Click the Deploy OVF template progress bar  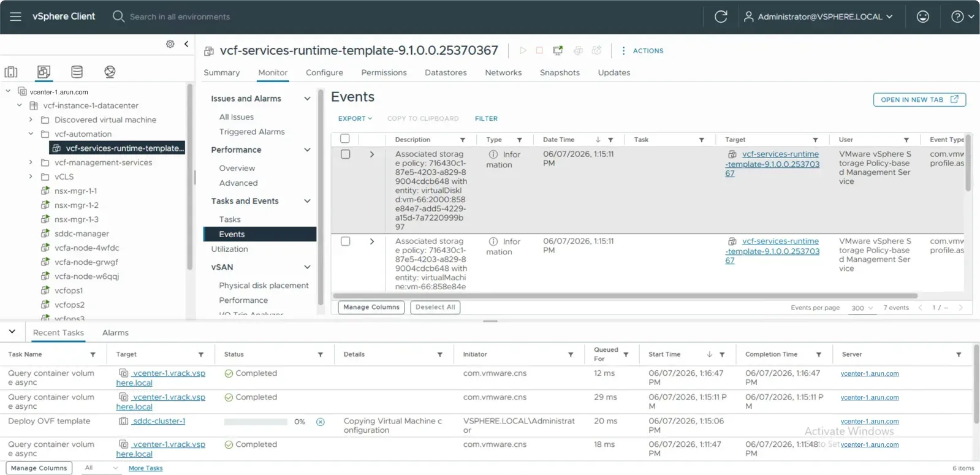point(256,422)
